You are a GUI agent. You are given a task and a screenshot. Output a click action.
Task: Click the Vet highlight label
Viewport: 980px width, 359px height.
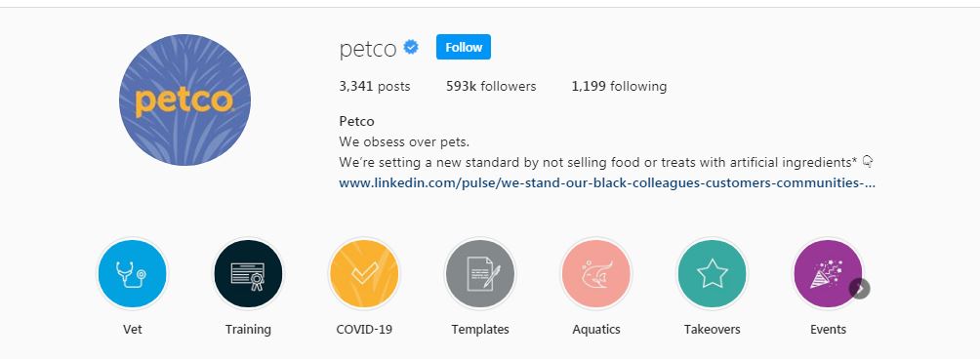133,329
